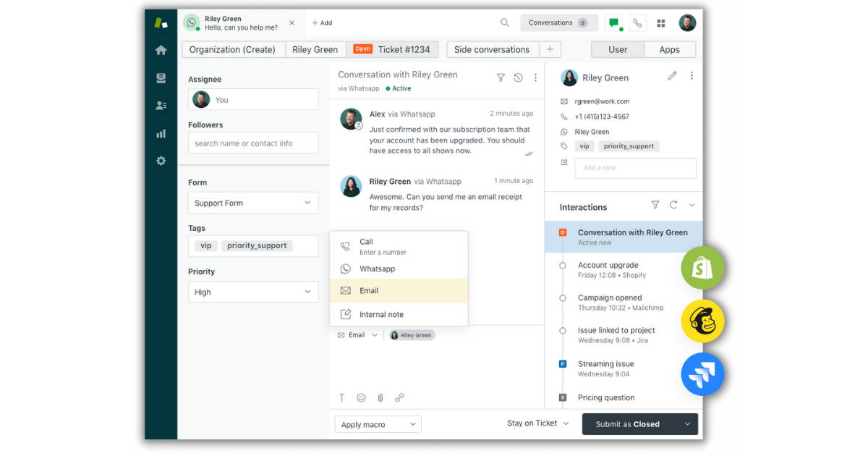
Task: Open the Apply macro dropdown
Action: pyautogui.click(x=377, y=424)
